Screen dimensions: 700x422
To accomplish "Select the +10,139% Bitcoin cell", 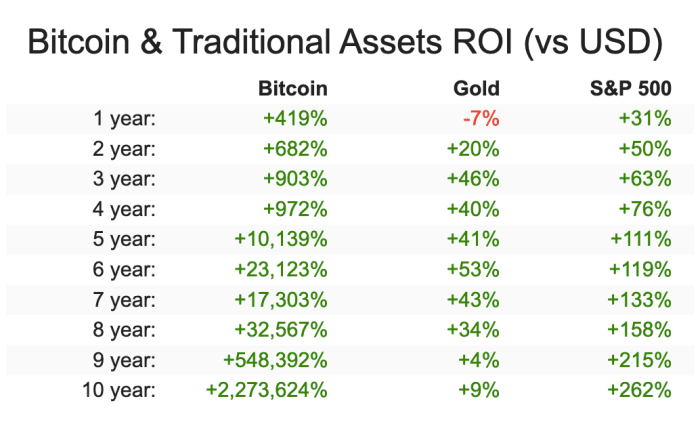I will coord(281,239).
